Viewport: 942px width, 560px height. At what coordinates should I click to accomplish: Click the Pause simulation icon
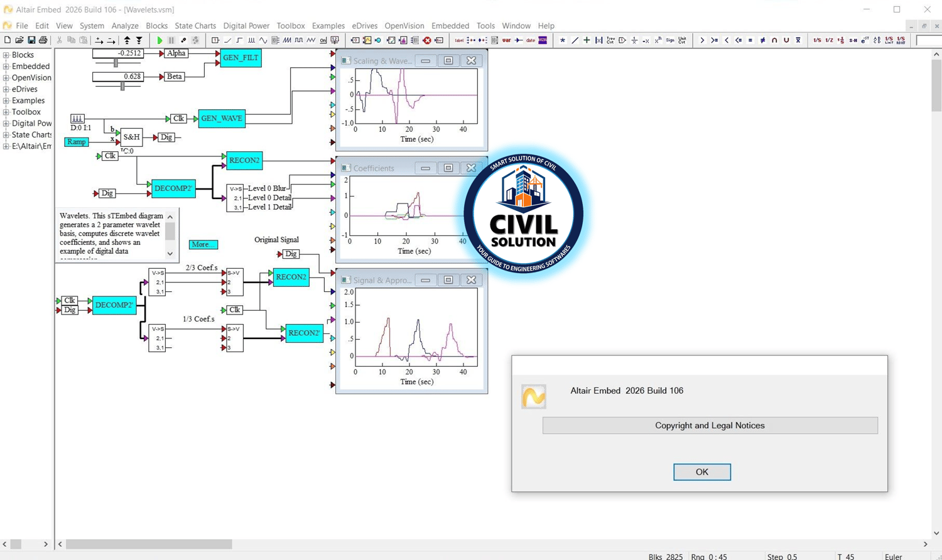[x=171, y=40]
